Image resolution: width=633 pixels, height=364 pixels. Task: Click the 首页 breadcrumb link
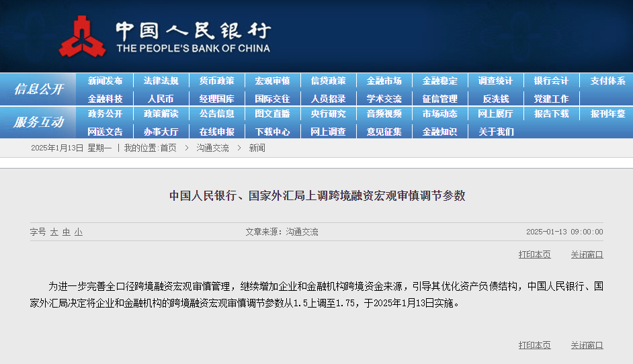pyautogui.click(x=168, y=148)
